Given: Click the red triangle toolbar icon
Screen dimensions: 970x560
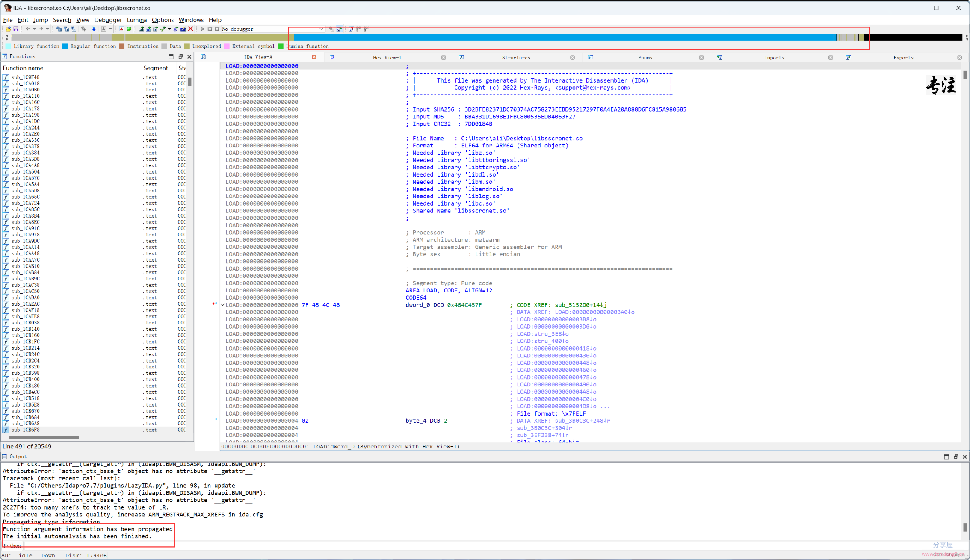Looking at the screenshot, I should coord(121,29).
